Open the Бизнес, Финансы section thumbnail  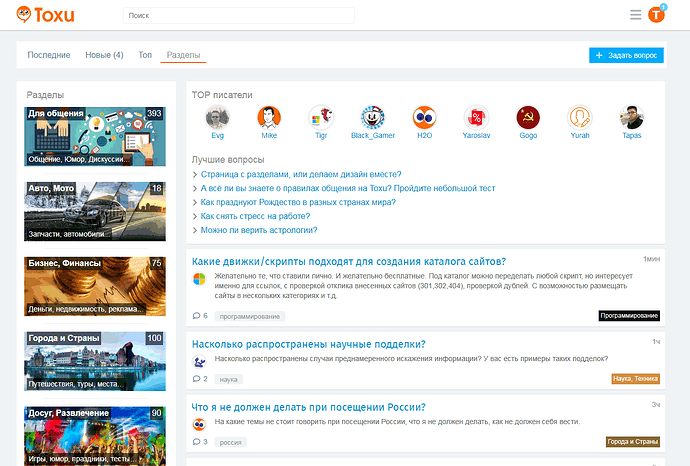coord(95,286)
